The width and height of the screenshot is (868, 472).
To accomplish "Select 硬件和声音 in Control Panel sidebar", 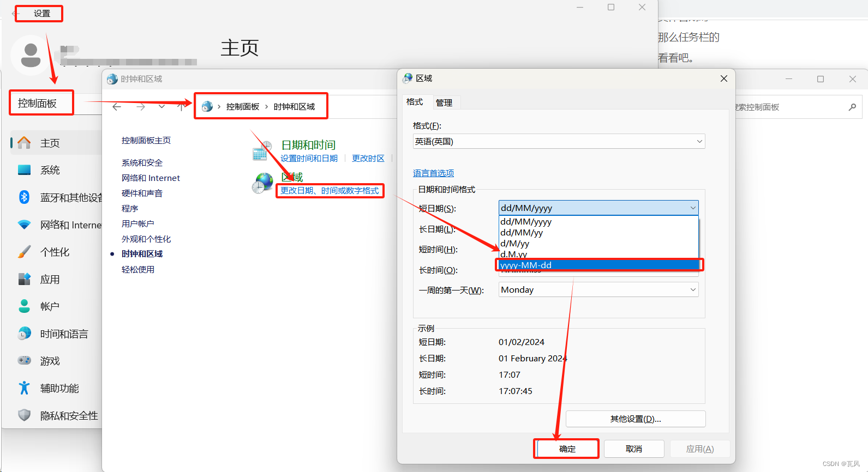I will (142, 193).
